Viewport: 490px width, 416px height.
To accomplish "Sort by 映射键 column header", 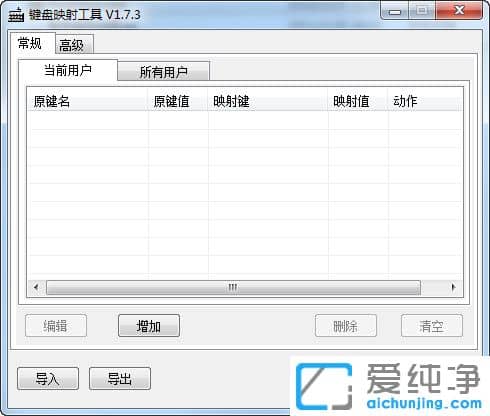I will [268, 101].
